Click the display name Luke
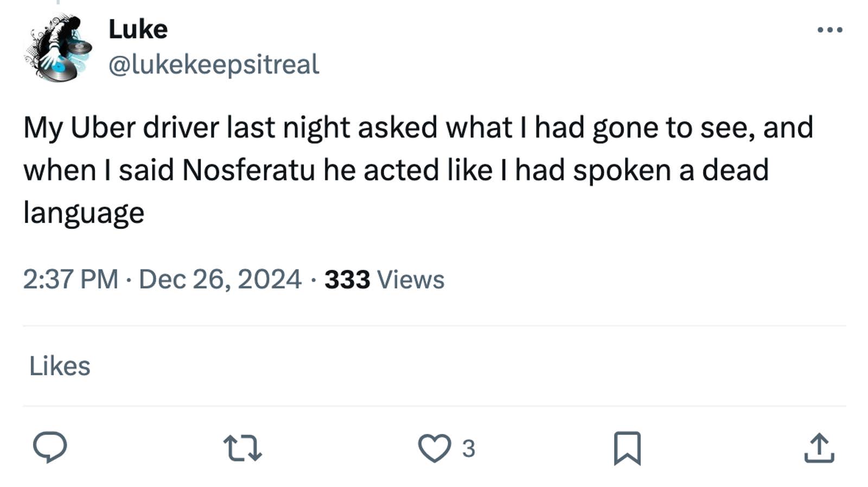Image resolution: width=868 pixels, height=487 pixels. click(x=137, y=29)
